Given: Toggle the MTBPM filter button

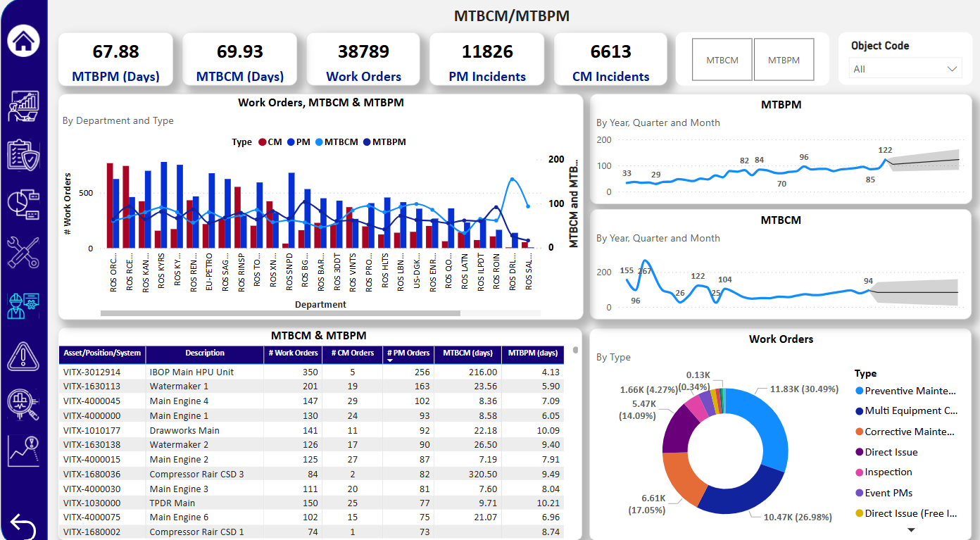Looking at the screenshot, I should click(x=784, y=59).
